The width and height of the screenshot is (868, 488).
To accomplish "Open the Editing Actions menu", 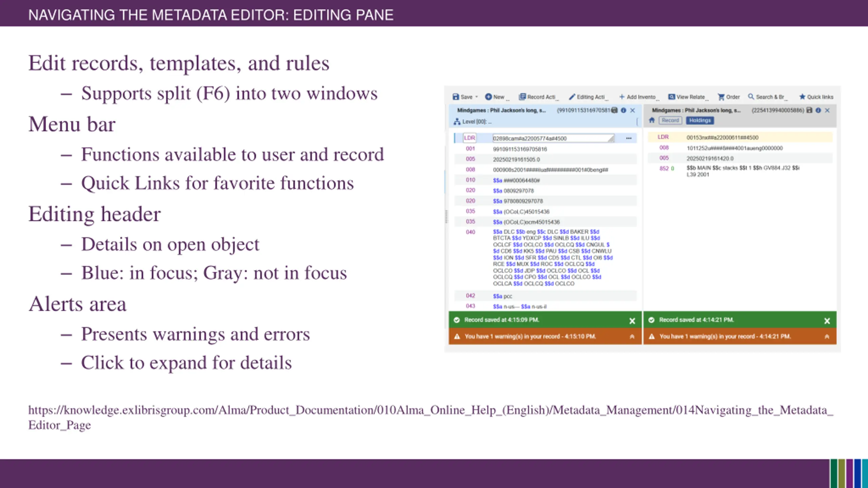I will [x=588, y=97].
